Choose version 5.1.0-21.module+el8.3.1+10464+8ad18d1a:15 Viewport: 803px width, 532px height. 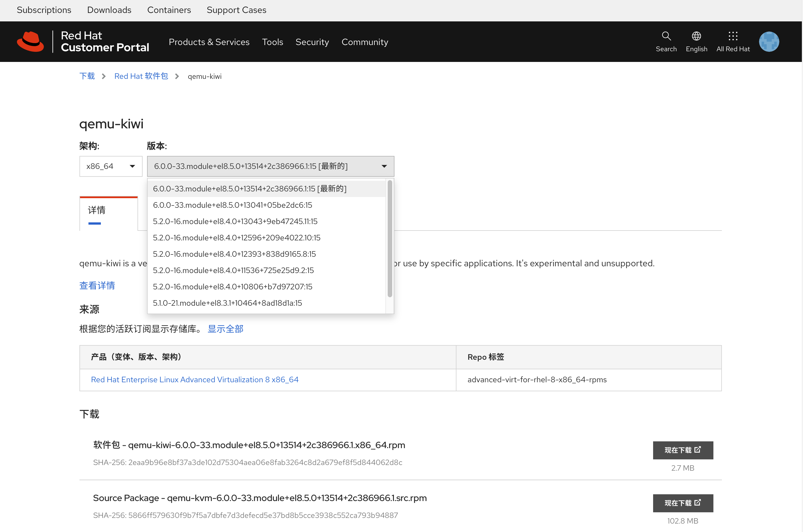227,303
